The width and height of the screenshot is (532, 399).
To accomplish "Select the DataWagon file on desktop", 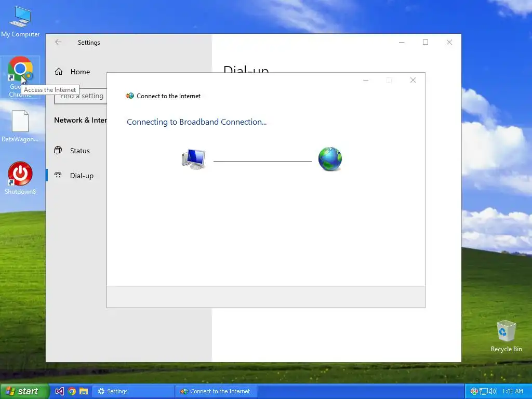I will click(20, 126).
